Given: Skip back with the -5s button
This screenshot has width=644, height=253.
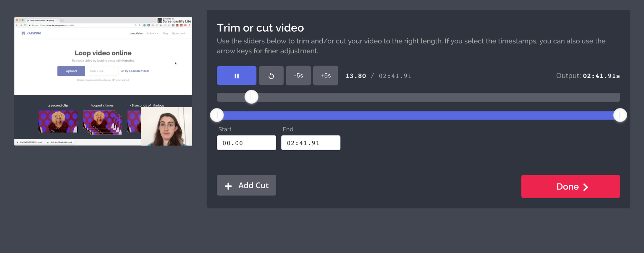Looking at the screenshot, I should [298, 76].
